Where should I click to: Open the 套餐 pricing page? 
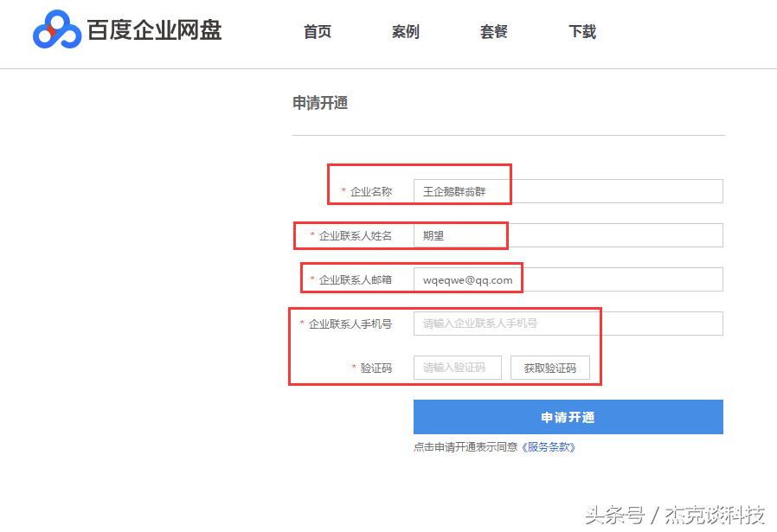492,32
